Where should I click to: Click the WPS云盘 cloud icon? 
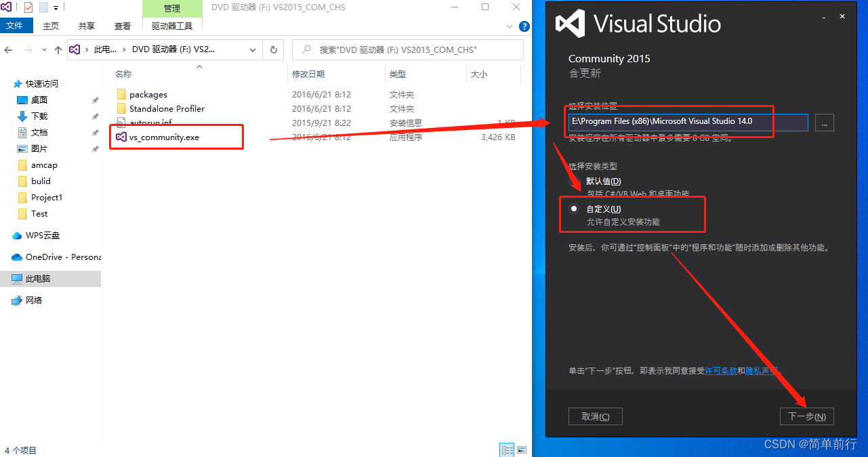pyautogui.click(x=18, y=236)
